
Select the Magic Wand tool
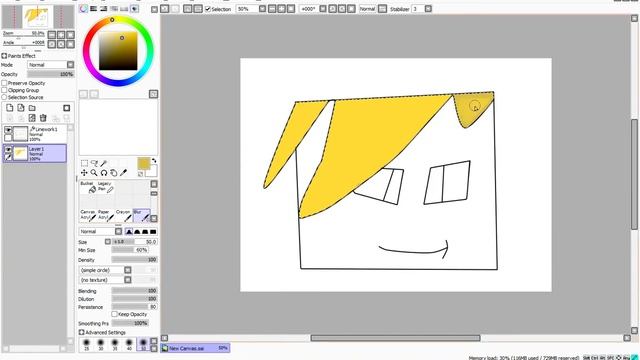(104, 163)
